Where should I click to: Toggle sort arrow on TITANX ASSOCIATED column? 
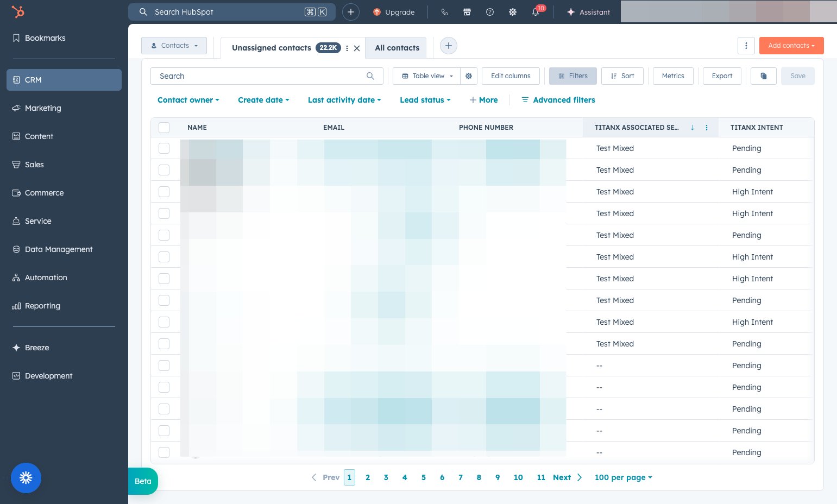(693, 128)
